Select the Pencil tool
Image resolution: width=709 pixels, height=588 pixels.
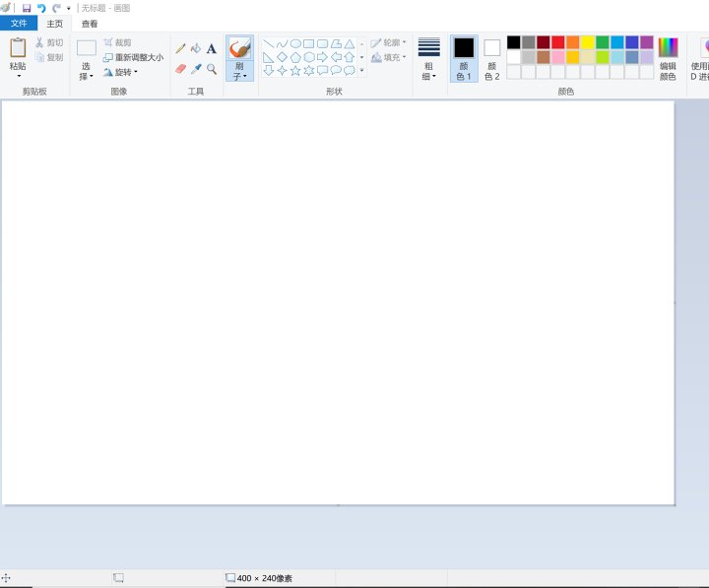point(180,48)
